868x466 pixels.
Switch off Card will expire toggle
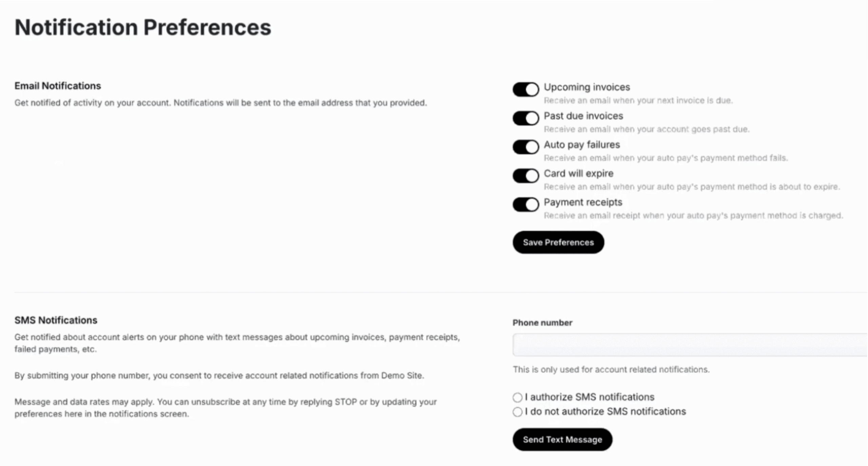(x=526, y=176)
